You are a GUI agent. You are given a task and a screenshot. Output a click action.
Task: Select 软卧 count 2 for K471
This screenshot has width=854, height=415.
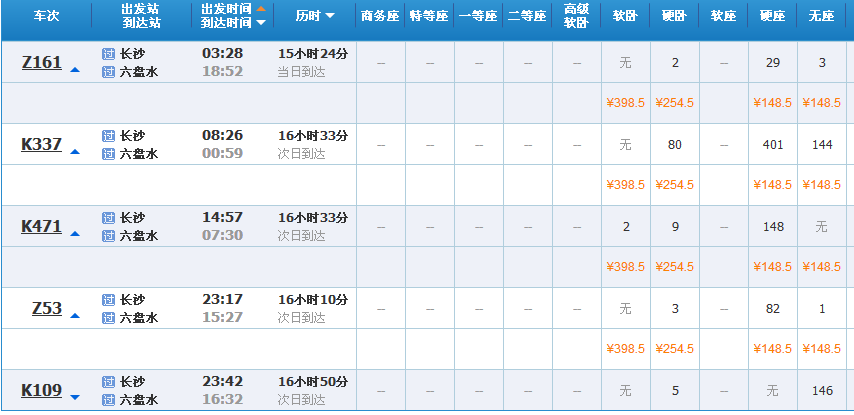click(626, 227)
